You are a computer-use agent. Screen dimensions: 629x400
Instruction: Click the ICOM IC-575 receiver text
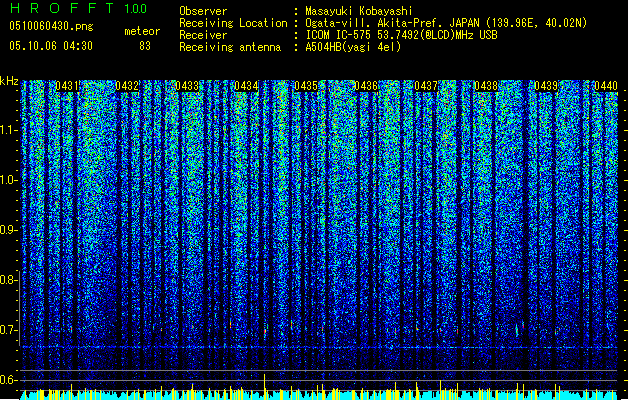pos(401,35)
